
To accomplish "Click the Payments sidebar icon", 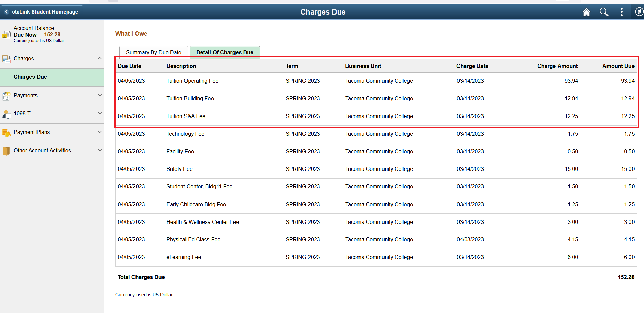I will [6, 96].
